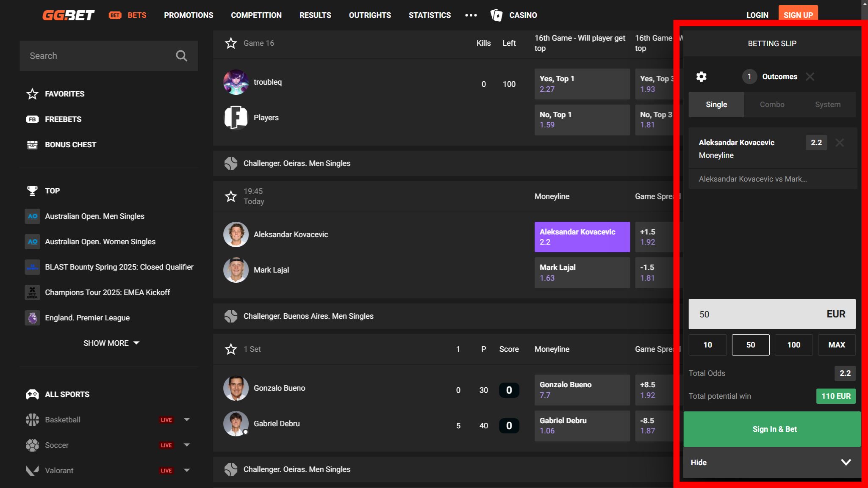Open the Bets tab

click(128, 15)
